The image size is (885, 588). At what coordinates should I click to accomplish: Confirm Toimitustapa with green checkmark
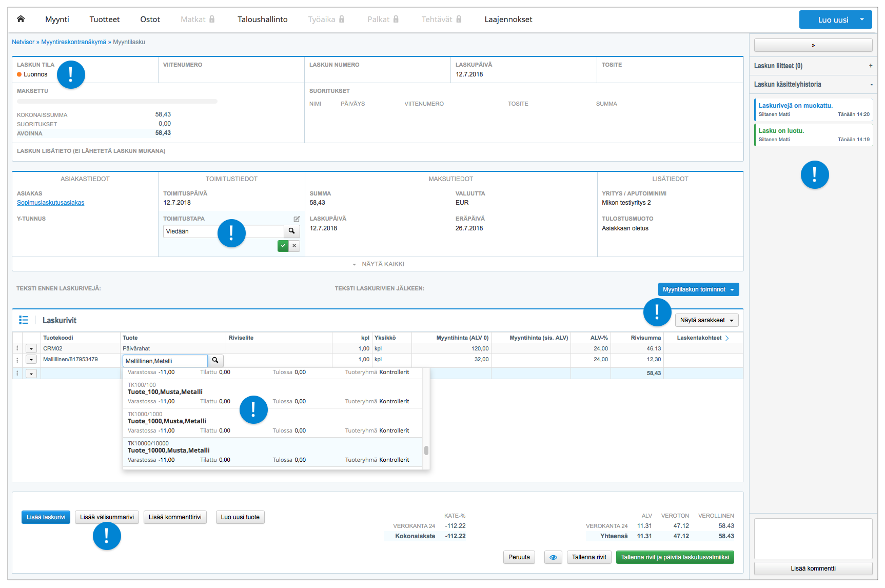pyautogui.click(x=283, y=246)
